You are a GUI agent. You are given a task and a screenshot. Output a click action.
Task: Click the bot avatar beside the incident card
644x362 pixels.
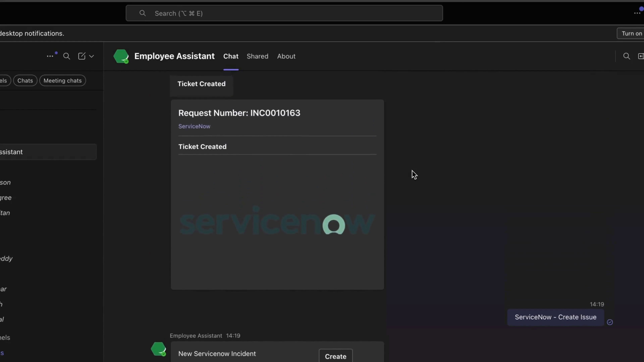point(158,349)
